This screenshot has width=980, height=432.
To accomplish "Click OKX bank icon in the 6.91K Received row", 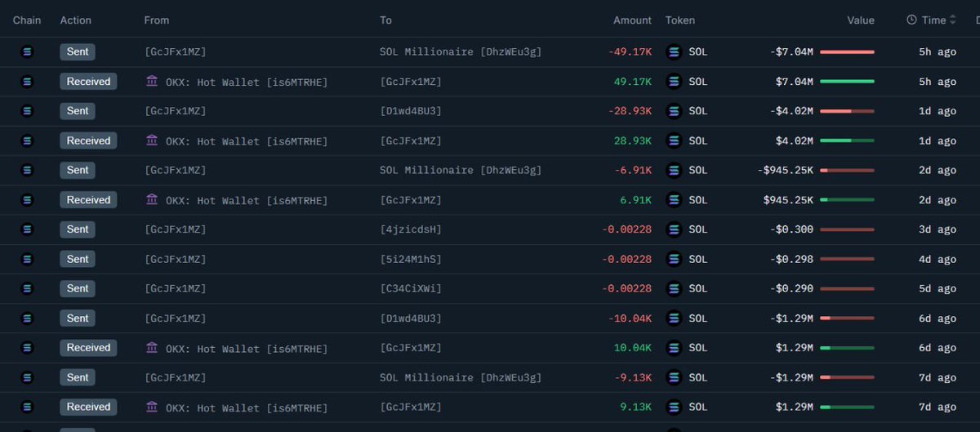I will coord(152,199).
